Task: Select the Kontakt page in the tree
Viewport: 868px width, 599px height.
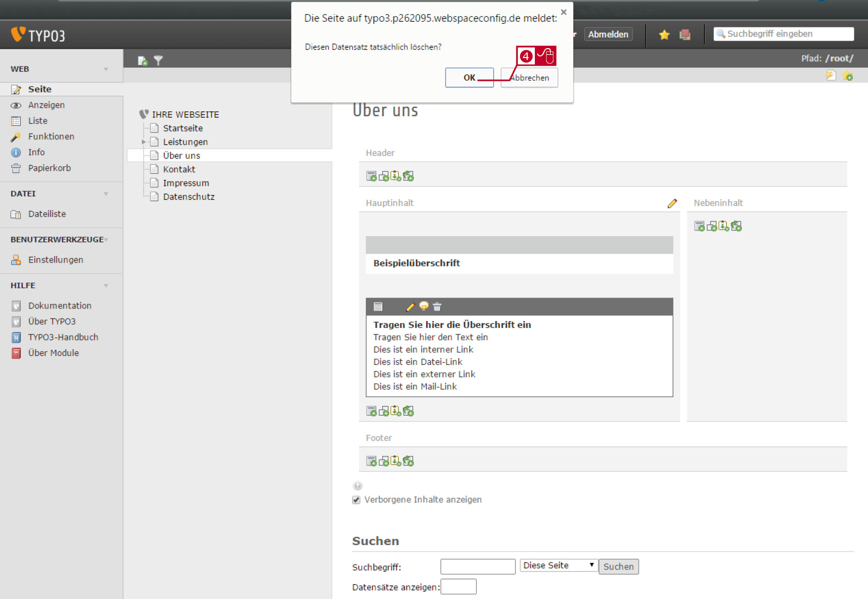Action: (x=179, y=170)
